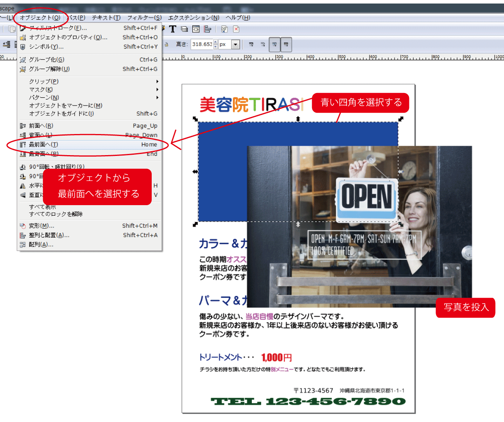This screenshot has height=422, width=504.
Task: Select the Text tool icon
Action: (172, 29)
